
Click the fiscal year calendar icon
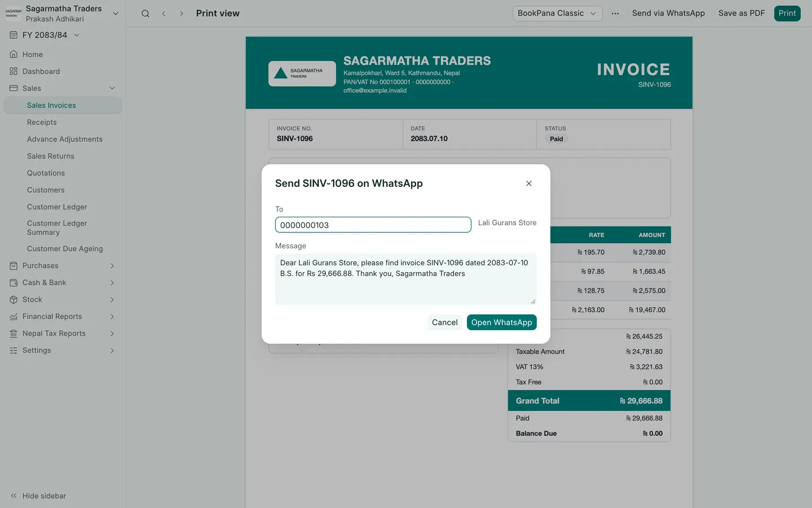click(14, 35)
